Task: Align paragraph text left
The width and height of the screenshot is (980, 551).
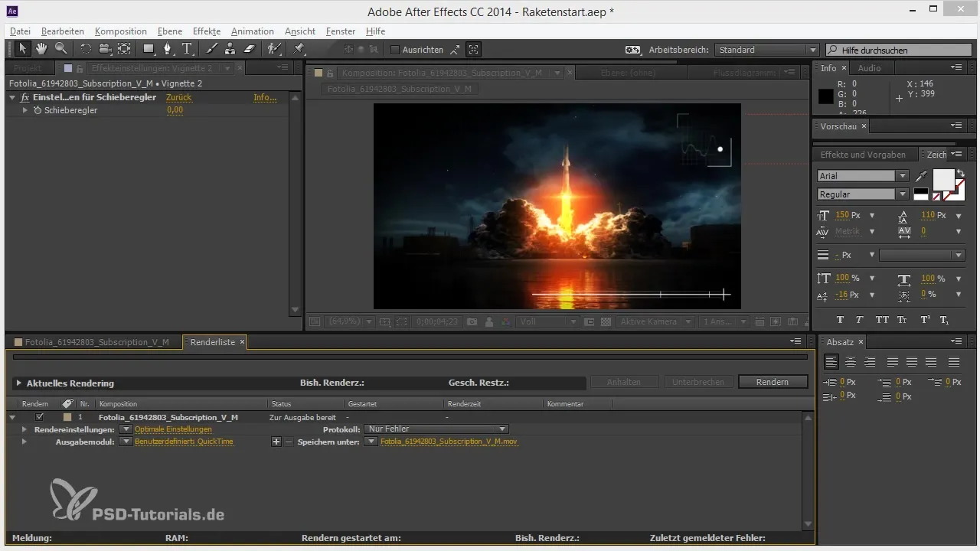Action: tap(831, 361)
